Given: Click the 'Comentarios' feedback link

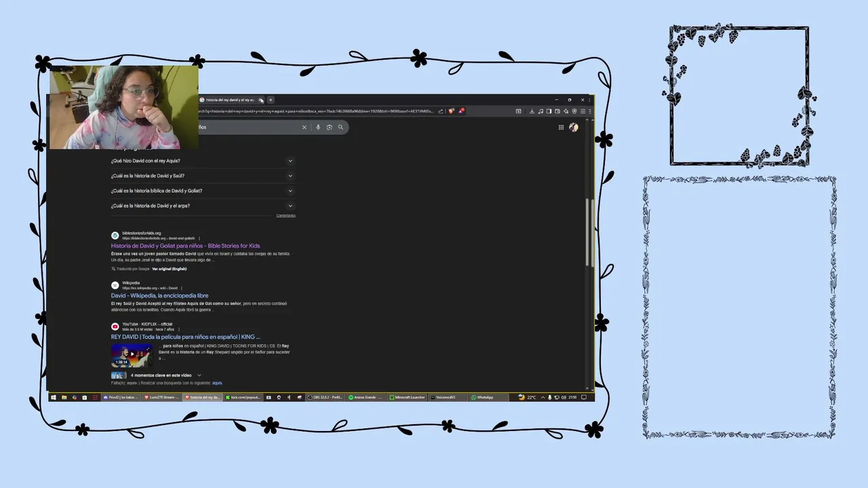Looking at the screenshot, I should (285, 216).
